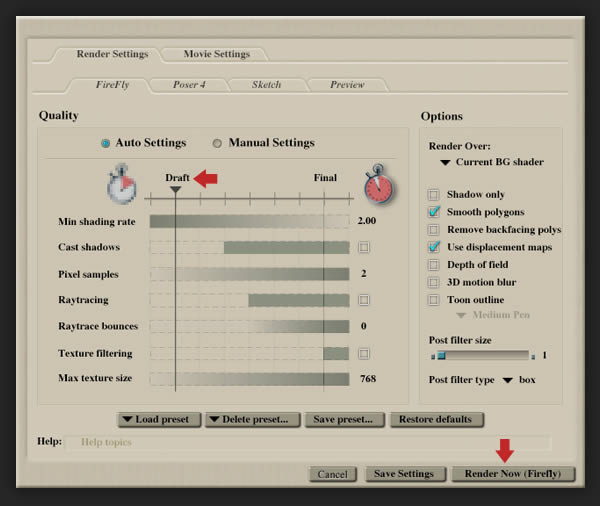Select the Preview renderer tab
This screenshot has height=506, width=600.
click(x=347, y=85)
